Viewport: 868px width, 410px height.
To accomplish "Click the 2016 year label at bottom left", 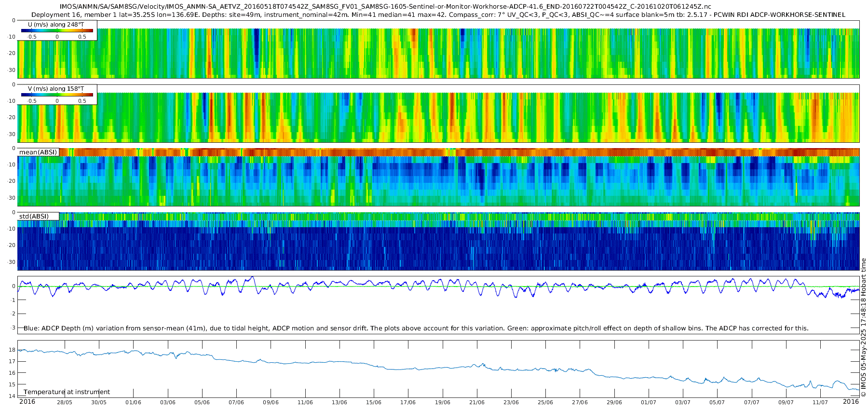I will tap(27, 401).
